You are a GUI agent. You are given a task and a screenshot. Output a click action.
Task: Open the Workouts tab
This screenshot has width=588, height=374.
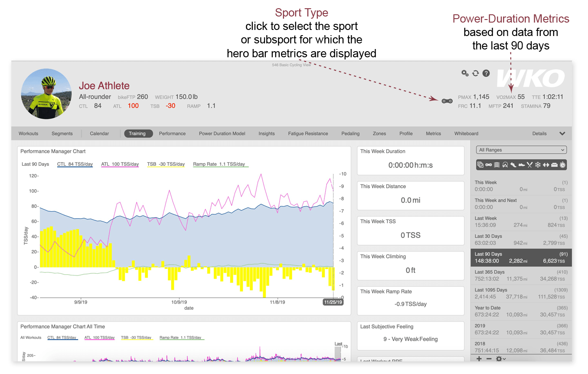[29, 134]
